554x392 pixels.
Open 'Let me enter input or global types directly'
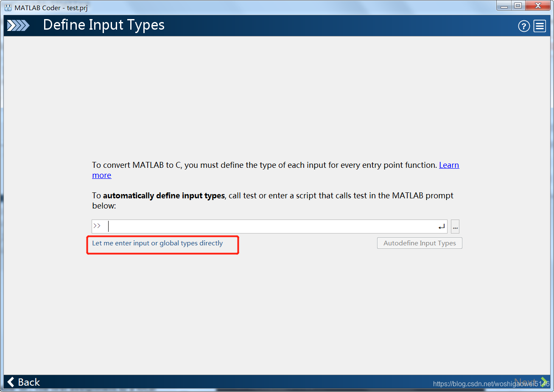pos(157,243)
